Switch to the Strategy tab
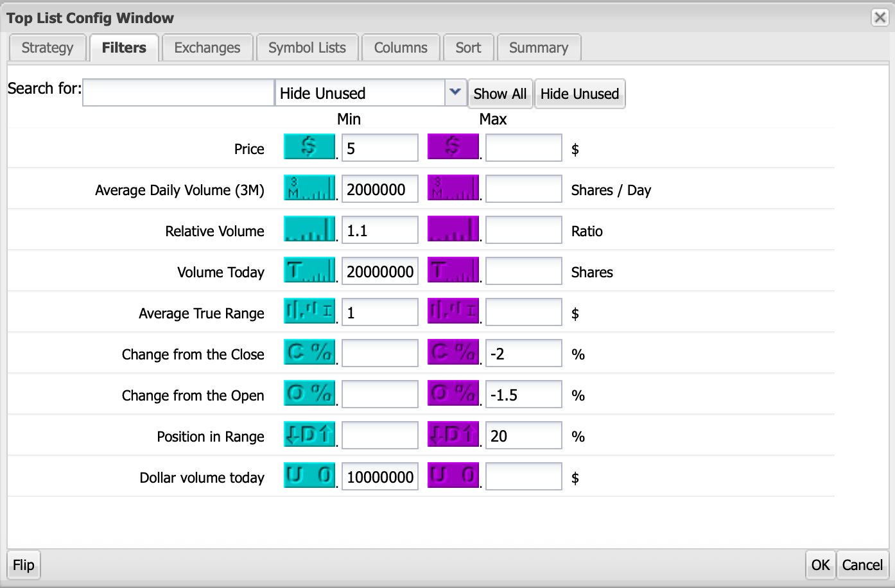The height and width of the screenshot is (588, 895). tap(48, 48)
